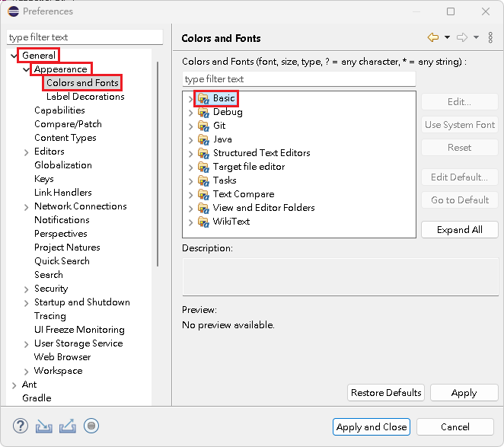Click the Expand All button

pos(459,230)
